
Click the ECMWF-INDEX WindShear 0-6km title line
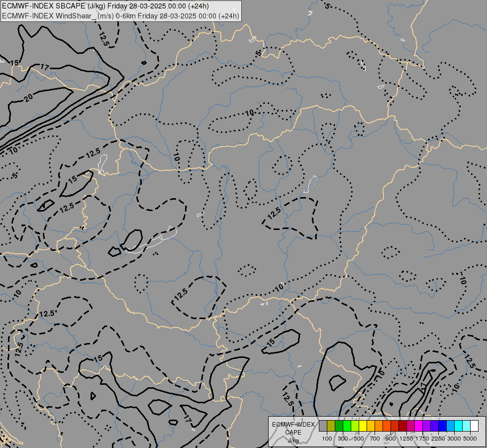[x=120, y=16]
